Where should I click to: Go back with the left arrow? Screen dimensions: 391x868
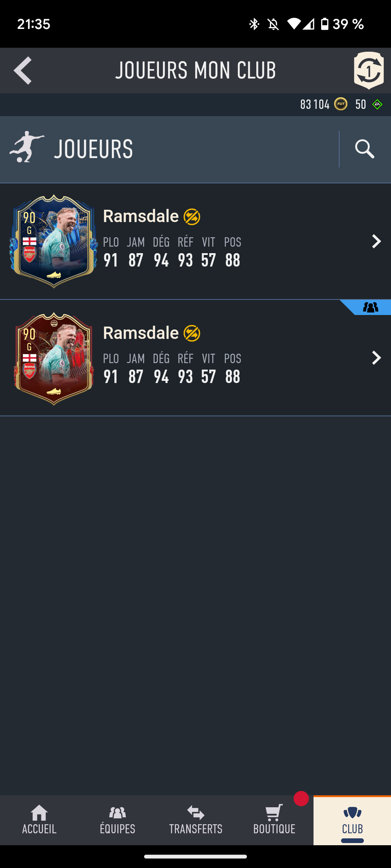pos(22,71)
